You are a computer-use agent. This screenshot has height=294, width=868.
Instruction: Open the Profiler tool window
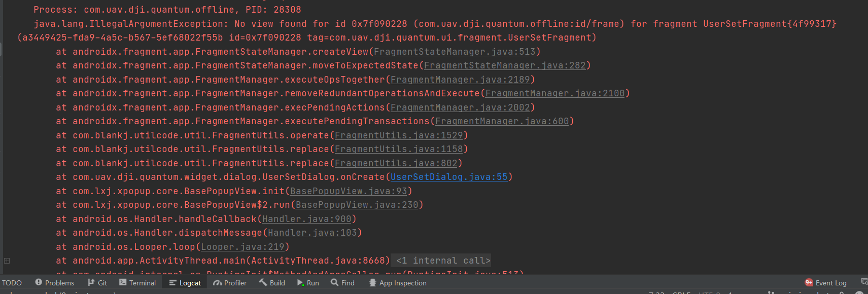(x=230, y=283)
